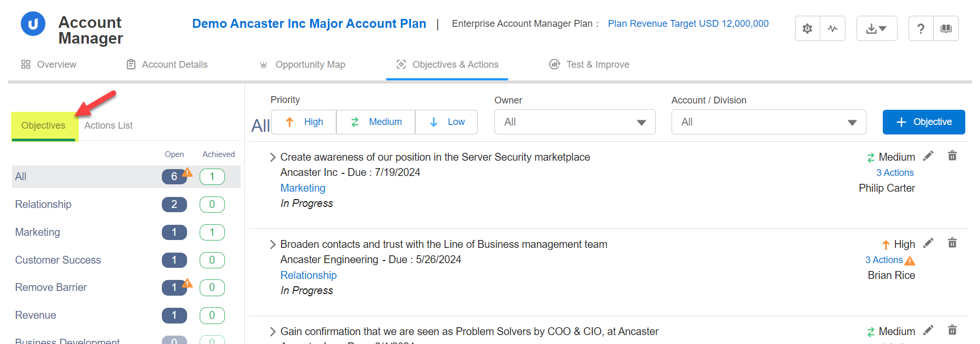This screenshot has width=980, height=344.
Task: Open 3 Actions link for Brian Rice
Action: click(x=884, y=260)
